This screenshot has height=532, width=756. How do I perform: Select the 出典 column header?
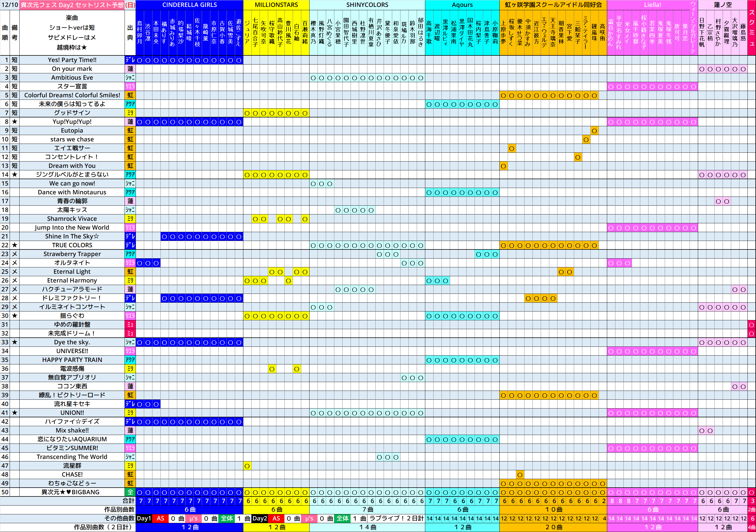pos(130,33)
